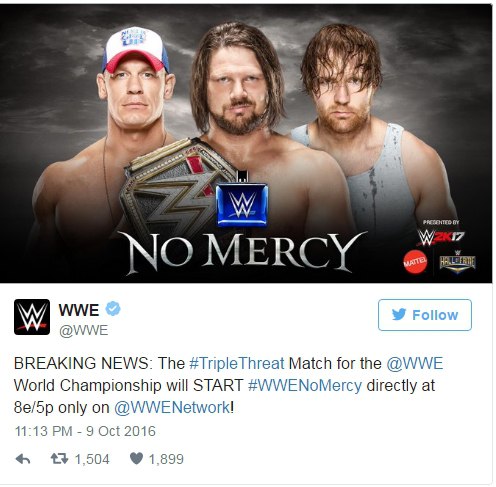Open the No Mercy promo image

246,144
